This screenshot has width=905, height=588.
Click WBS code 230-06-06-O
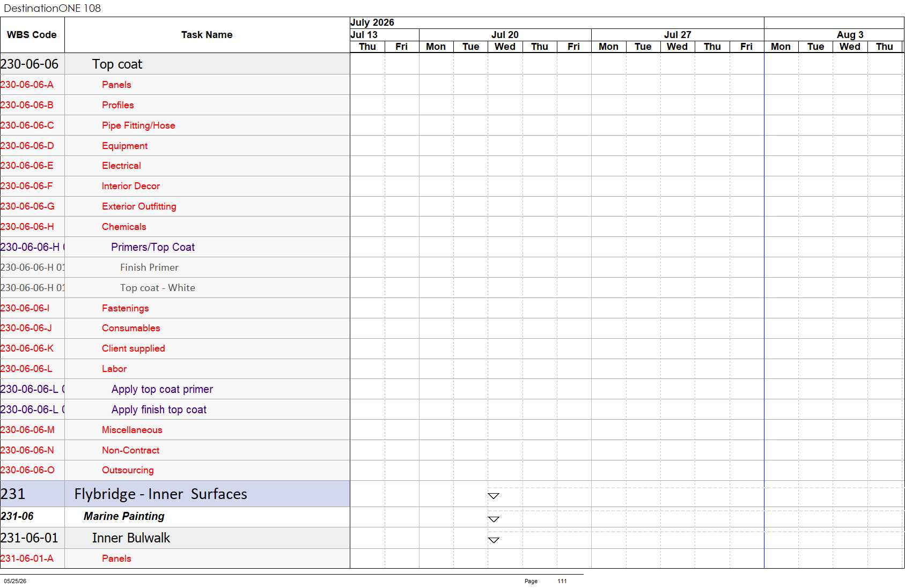(x=27, y=470)
